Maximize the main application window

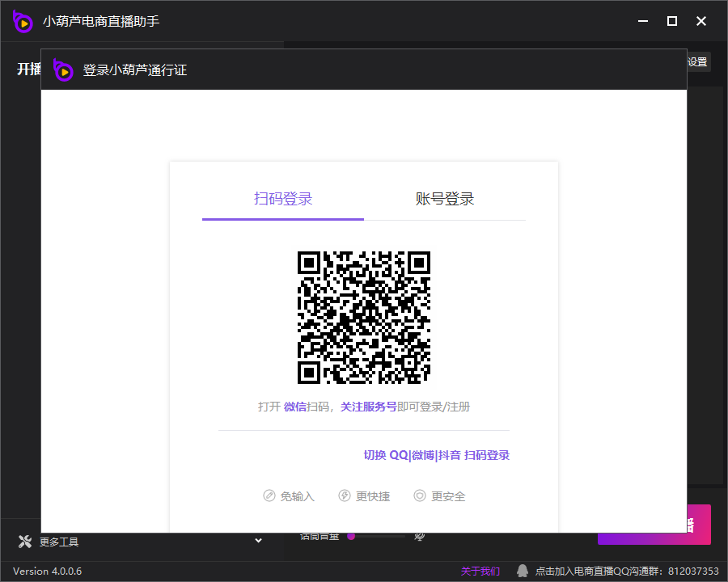[x=671, y=22]
